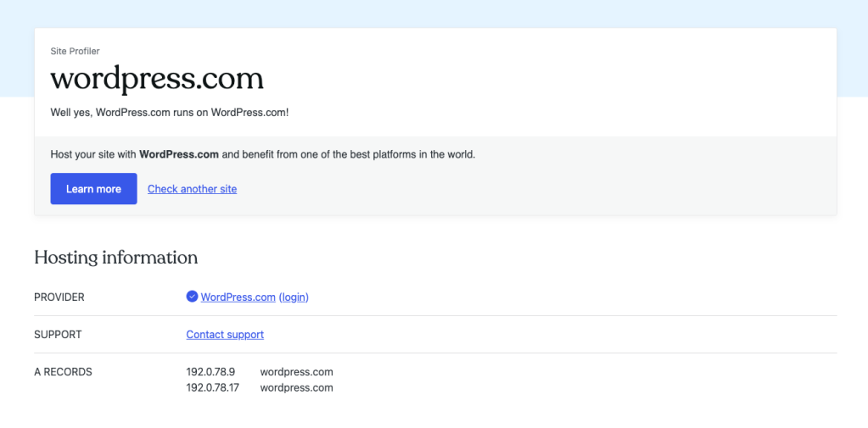The width and height of the screenshot is (868, 428).
Task: Click the Hosting information heading
Action: pos(116,258)
